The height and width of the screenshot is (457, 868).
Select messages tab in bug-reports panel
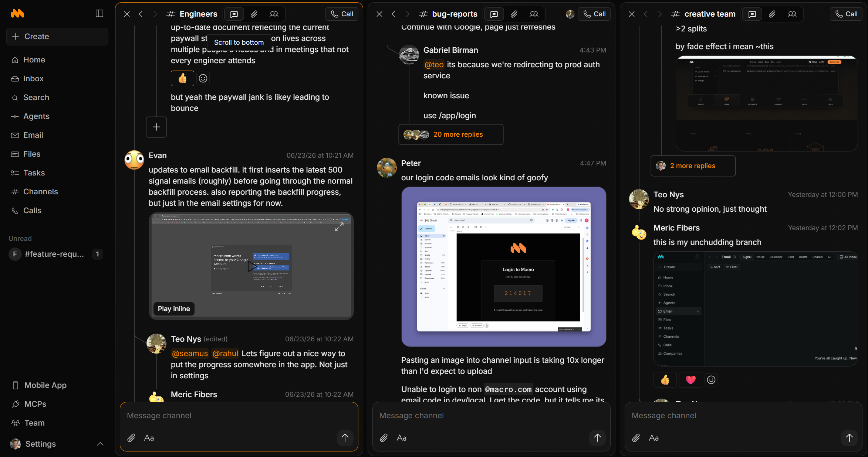(x=494, y=14)
